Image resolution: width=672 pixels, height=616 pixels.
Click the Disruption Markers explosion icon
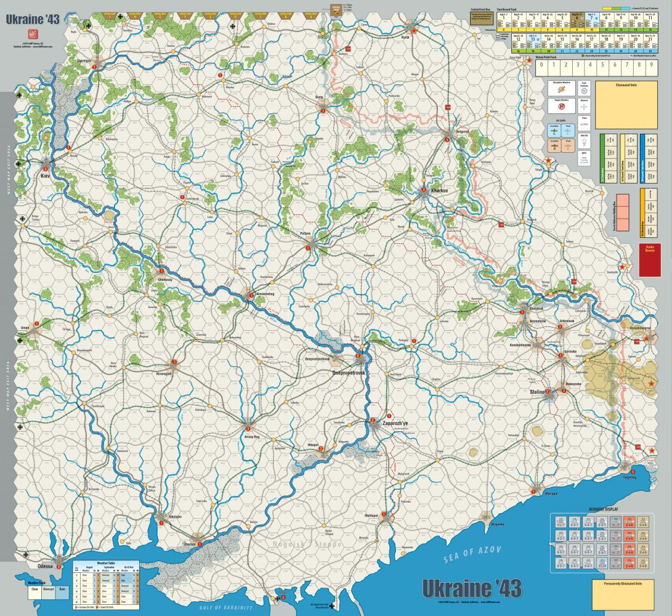click(x=561, y=90)
